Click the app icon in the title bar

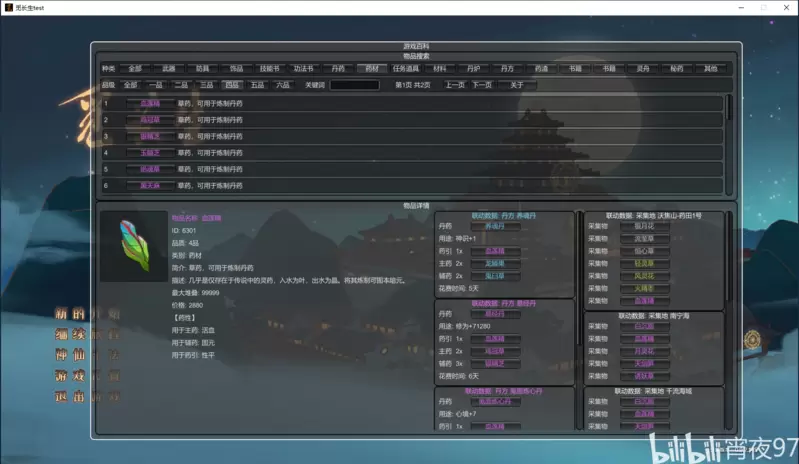click(9, 8)
